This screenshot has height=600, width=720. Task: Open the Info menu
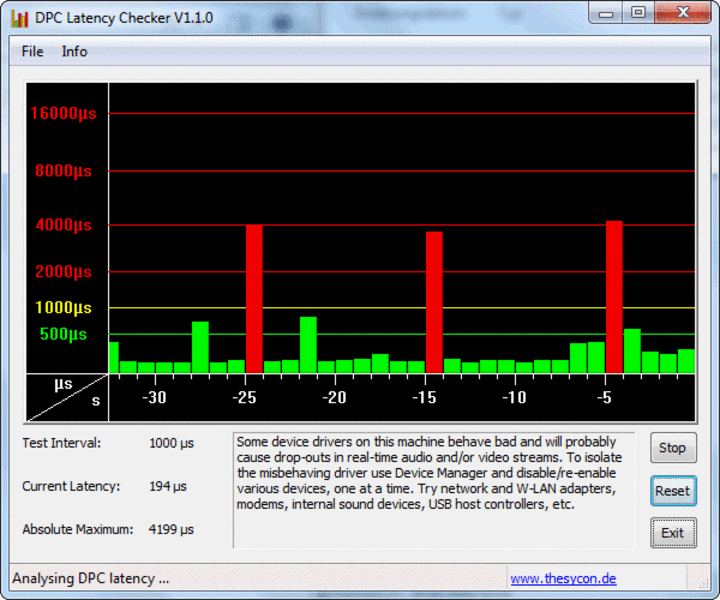pyautogui.click(x=74, y=51)
